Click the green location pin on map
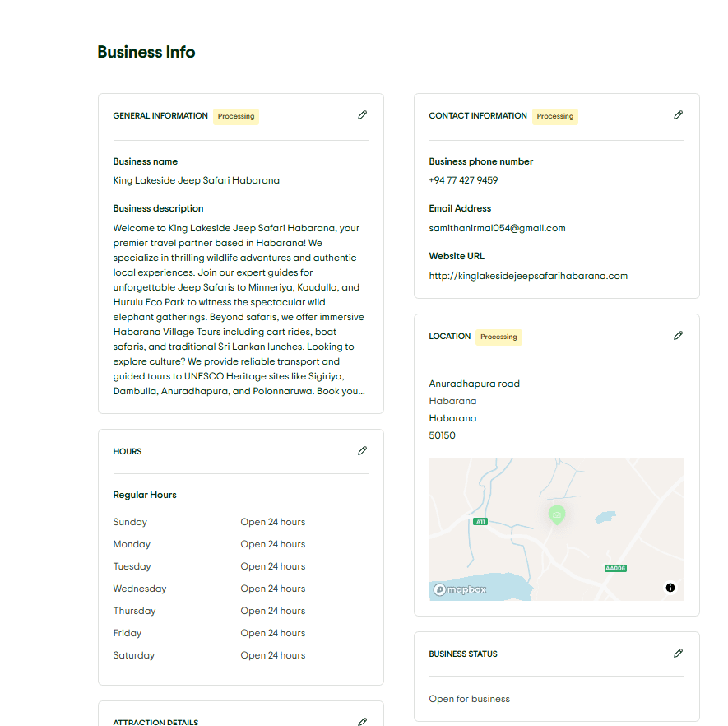 click(557, 515)
